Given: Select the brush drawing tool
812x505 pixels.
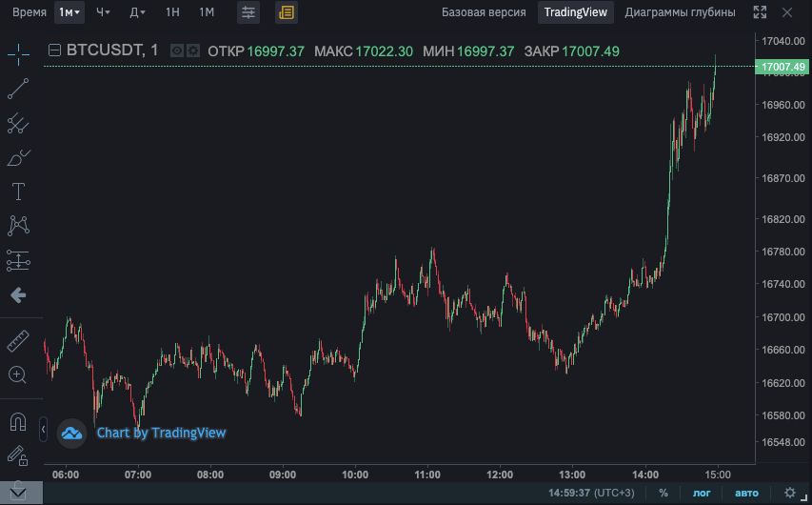Looking at the screenshot, I should pyautogui.click(x=18, y=157).
